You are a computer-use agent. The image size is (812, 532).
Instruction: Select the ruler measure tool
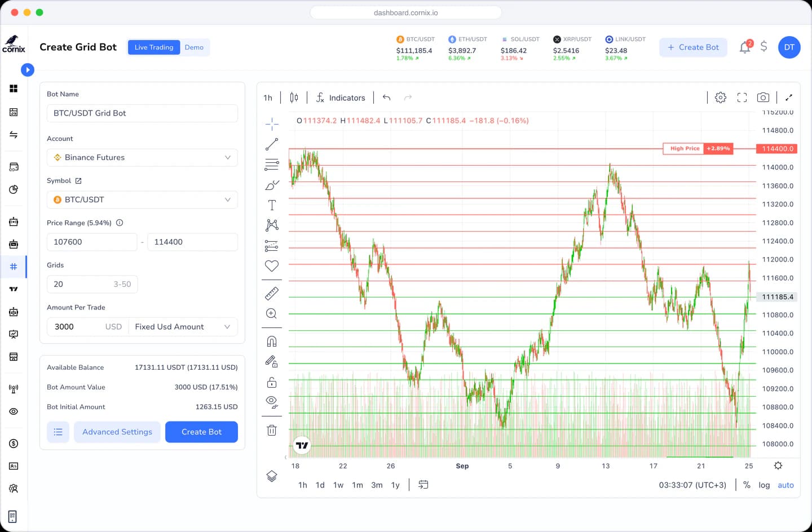pos(272,293)
